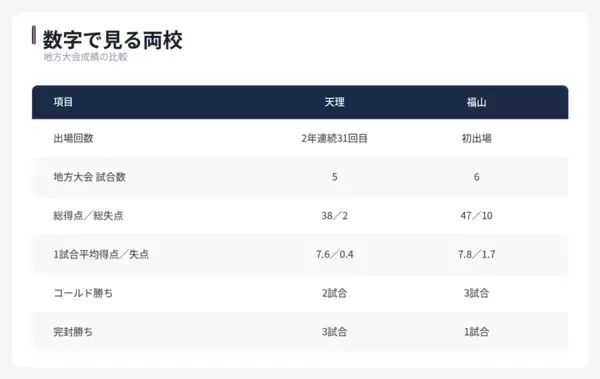
Task: Click the title 数字で見る両校
Action: [112, 40]
